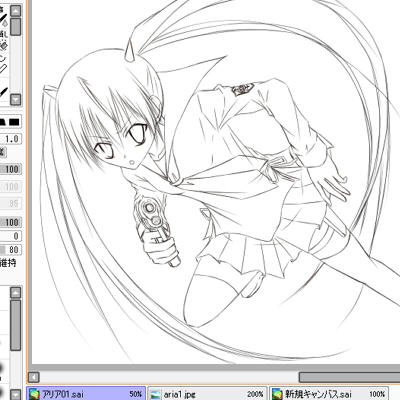Viewport: 400px width, 400px height.
Task: Click the tool tray scrollbar thumb
Action: tap(16, 27)
